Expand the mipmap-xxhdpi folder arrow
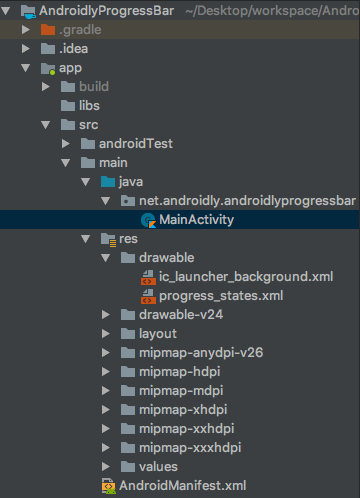The width and height of the screenshot is (360, 498). (106, 429)
